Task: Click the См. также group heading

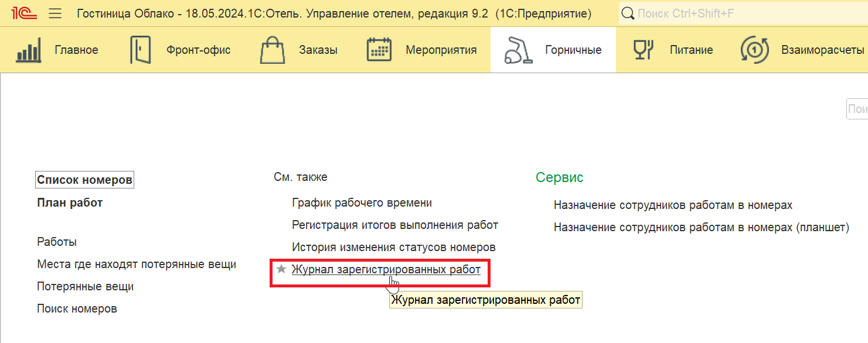Action: pos(301,177)
